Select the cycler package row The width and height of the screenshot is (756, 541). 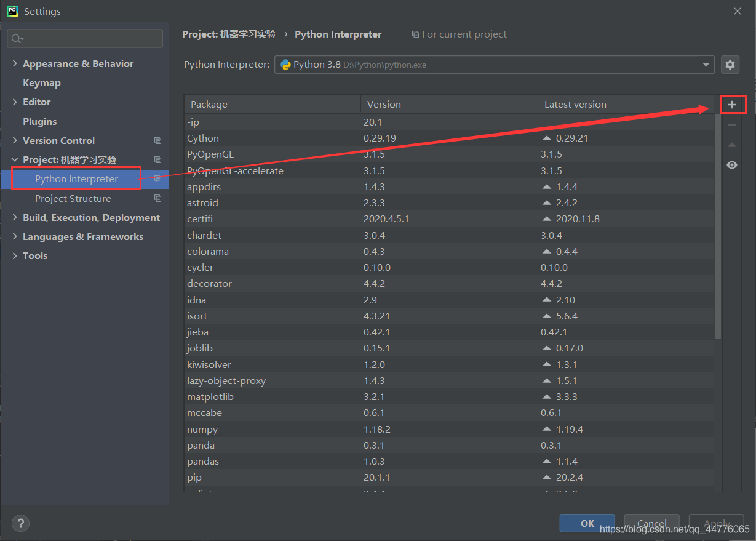tap(449, 267)
